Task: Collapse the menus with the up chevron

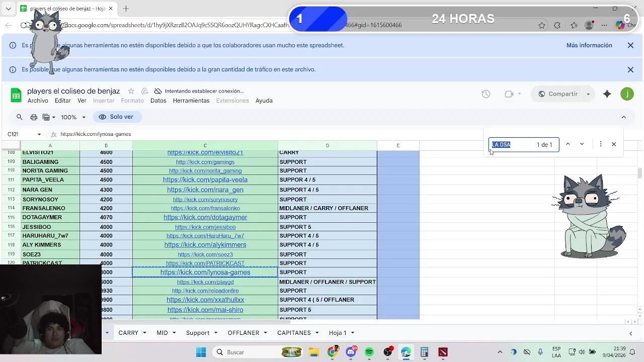Action: (623, 117)
